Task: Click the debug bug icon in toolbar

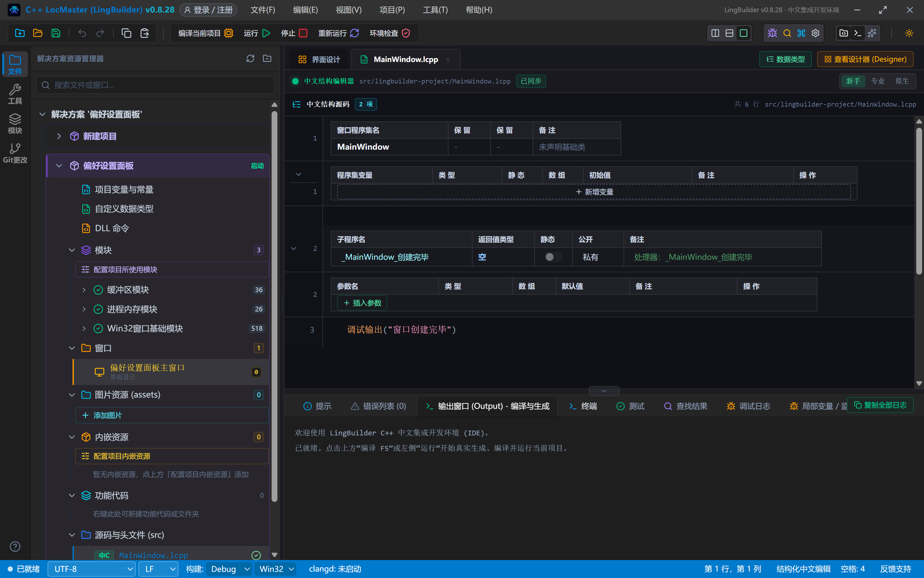Action: pos(772,33)
